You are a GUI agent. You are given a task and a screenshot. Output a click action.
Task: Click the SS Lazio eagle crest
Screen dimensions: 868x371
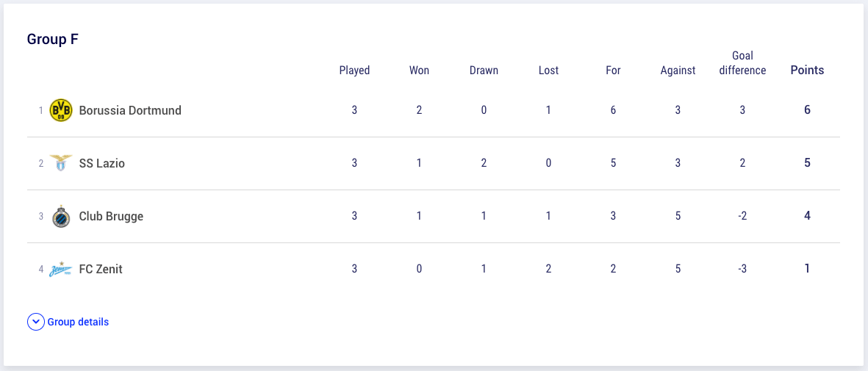61,163
